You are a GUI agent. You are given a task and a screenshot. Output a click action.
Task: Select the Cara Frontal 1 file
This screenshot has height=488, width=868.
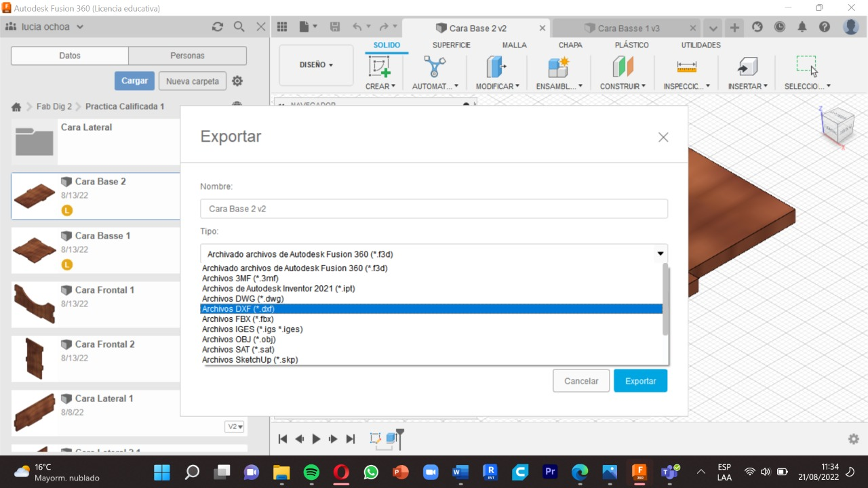(96, 305)
